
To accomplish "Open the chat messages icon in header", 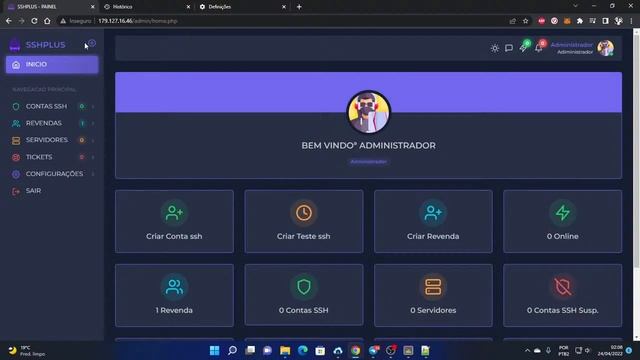I will (509, 48).
